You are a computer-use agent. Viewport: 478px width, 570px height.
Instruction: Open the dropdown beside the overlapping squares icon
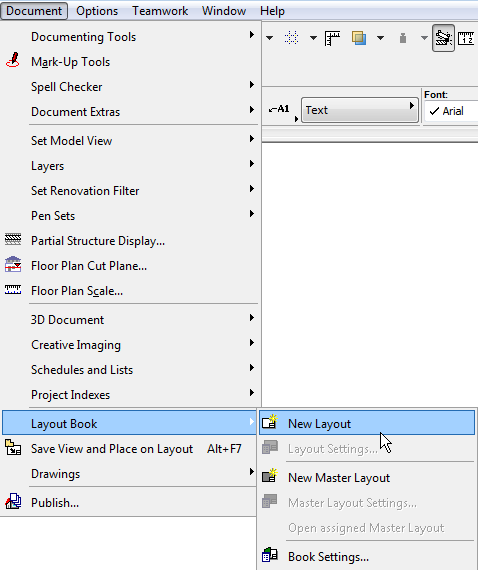coord(380,38)
